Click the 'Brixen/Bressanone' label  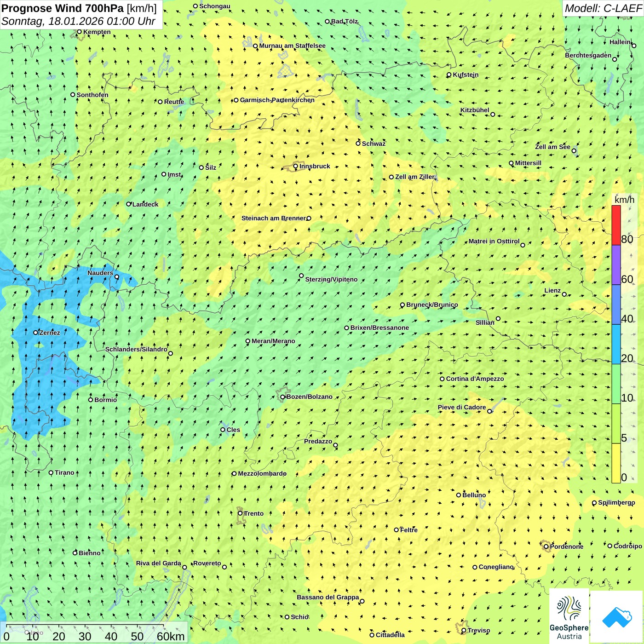(379, 328)
